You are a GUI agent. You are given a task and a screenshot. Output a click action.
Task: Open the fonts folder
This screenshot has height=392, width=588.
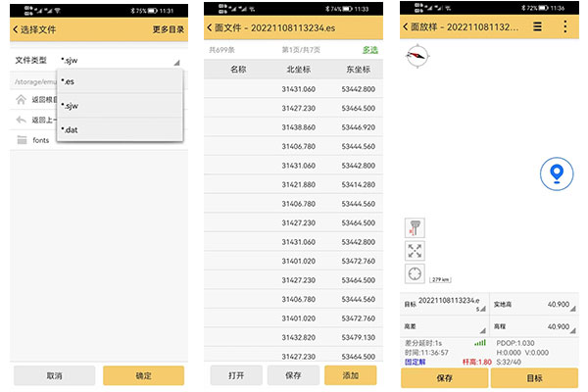click(x=40, y=140)
